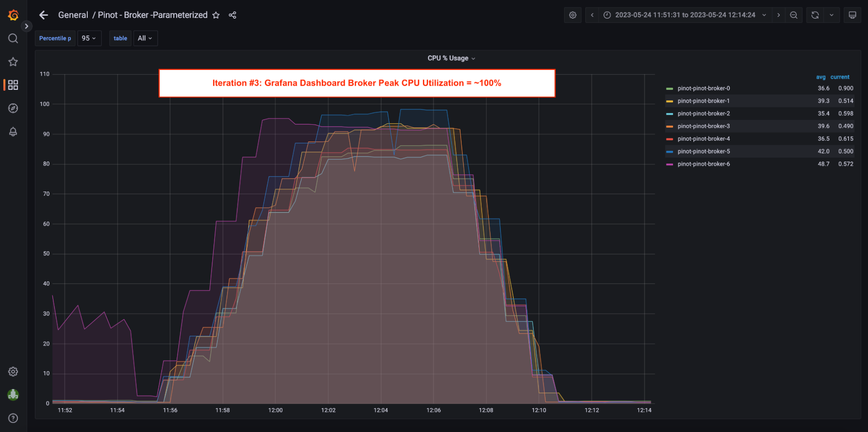Open the Grafana home logo
868x432 pixels.
point(13,15)
